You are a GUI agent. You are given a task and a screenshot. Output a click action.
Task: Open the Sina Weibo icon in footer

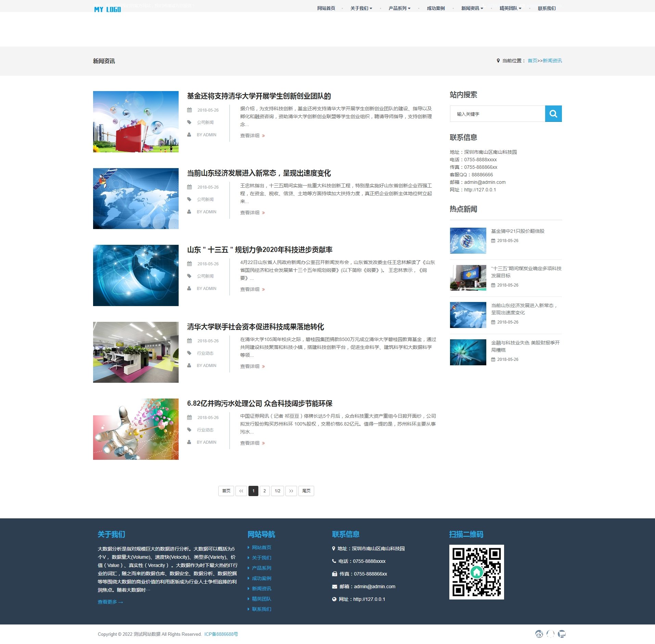tap(539, 634)
